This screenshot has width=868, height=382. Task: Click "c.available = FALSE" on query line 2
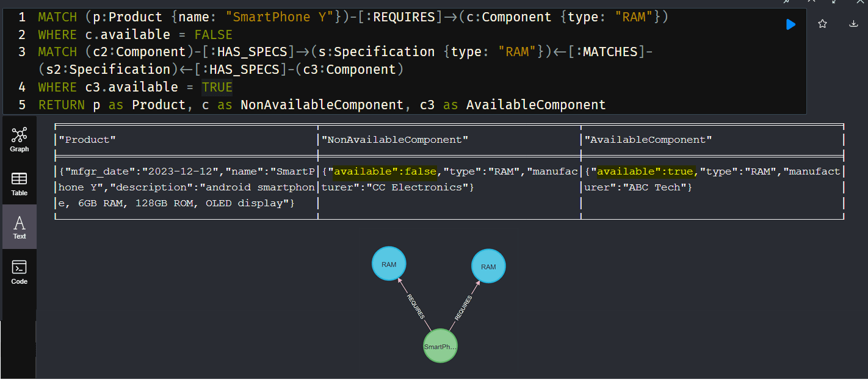(x=159, y=35)
